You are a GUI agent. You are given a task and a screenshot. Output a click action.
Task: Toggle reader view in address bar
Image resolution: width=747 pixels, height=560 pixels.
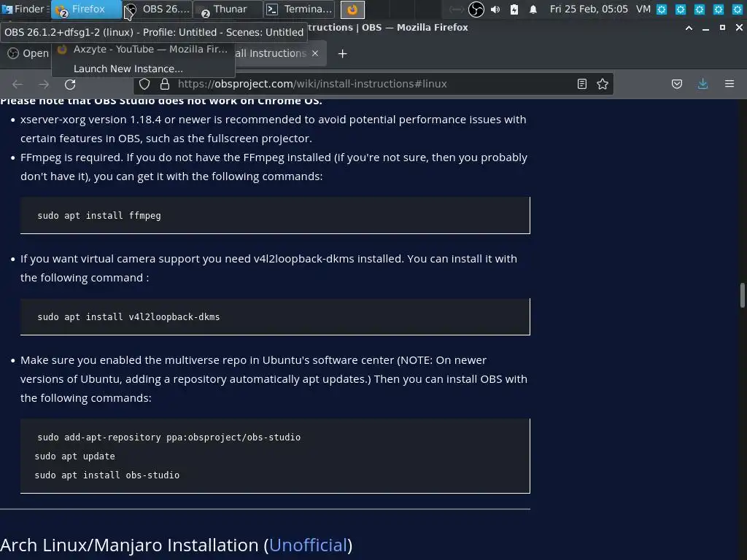[x=581, y=84]
